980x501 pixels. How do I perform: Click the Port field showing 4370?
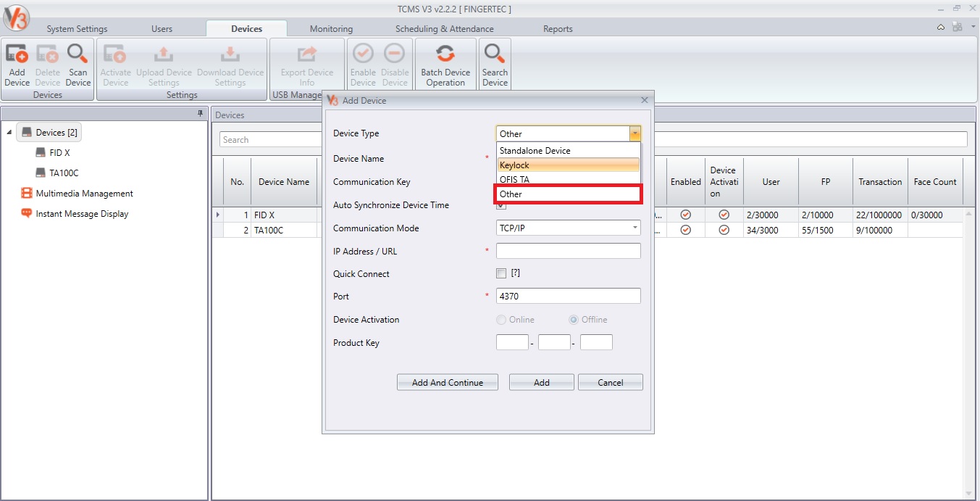[569, 296]
